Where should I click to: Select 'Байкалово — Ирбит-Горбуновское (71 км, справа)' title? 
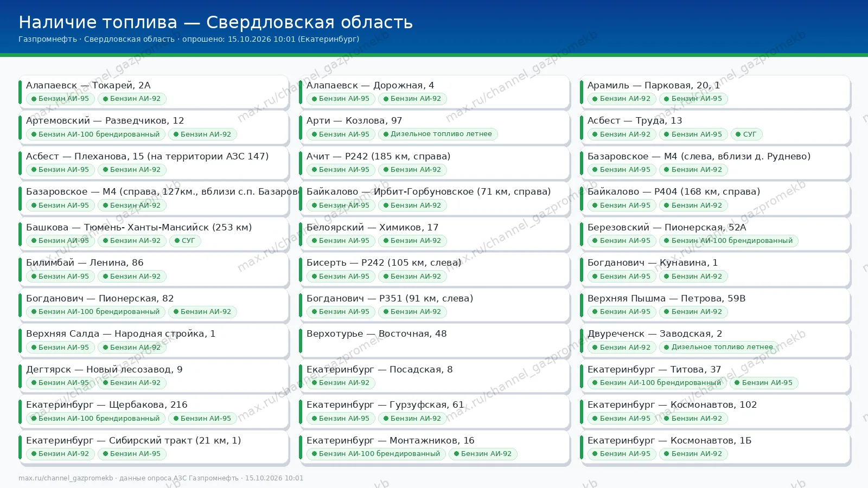click(429, 191)
